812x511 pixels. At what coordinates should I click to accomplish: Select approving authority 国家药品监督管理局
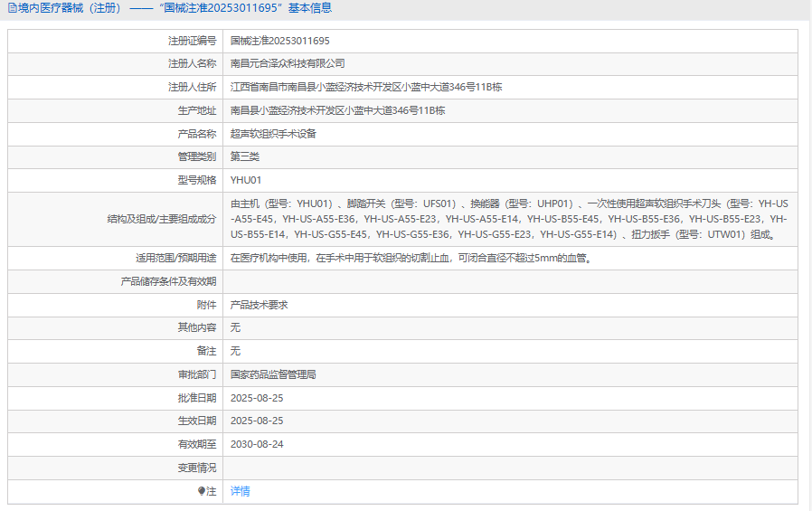(273, 374)
